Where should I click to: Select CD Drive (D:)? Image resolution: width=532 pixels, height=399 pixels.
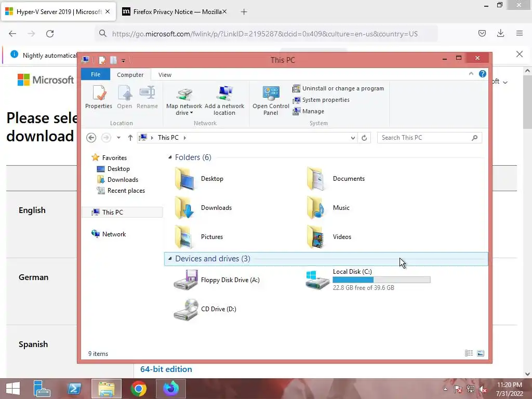pos(205,309)
